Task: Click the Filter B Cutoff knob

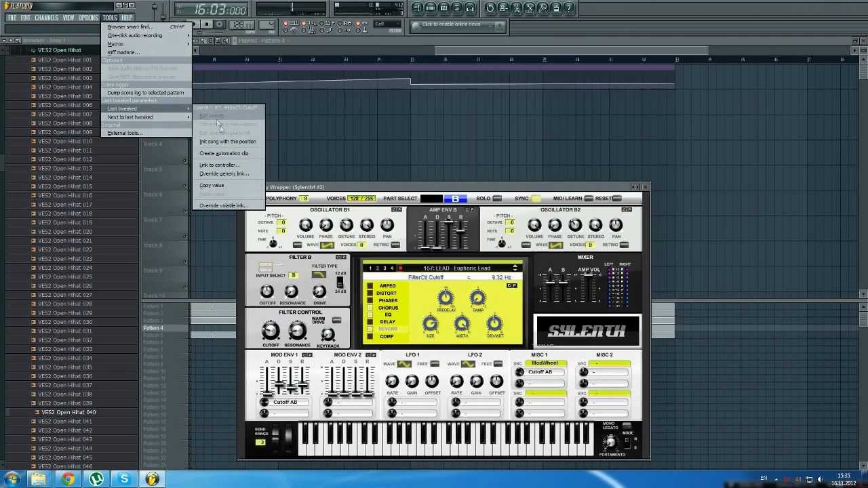Action: tap(267, 291)
